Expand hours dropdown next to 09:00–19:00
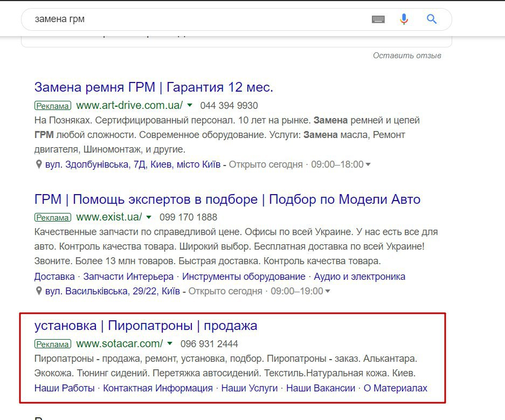 [328, 291]
